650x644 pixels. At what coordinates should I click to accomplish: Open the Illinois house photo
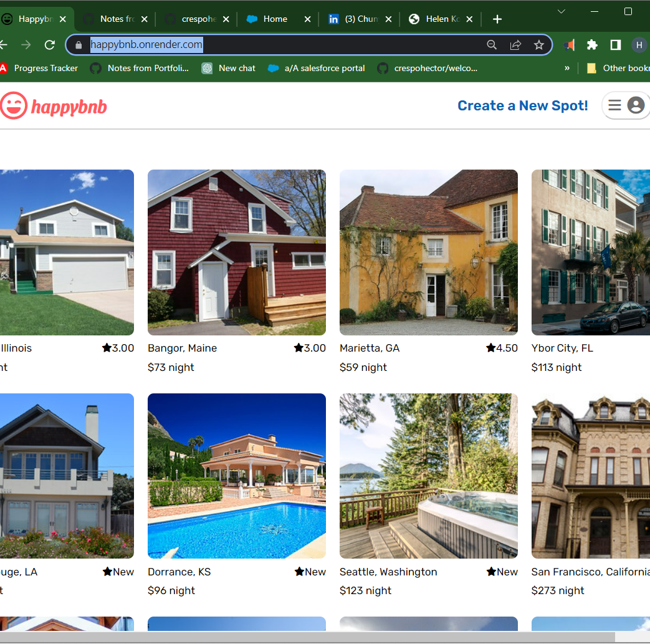(x=67, y=252)
